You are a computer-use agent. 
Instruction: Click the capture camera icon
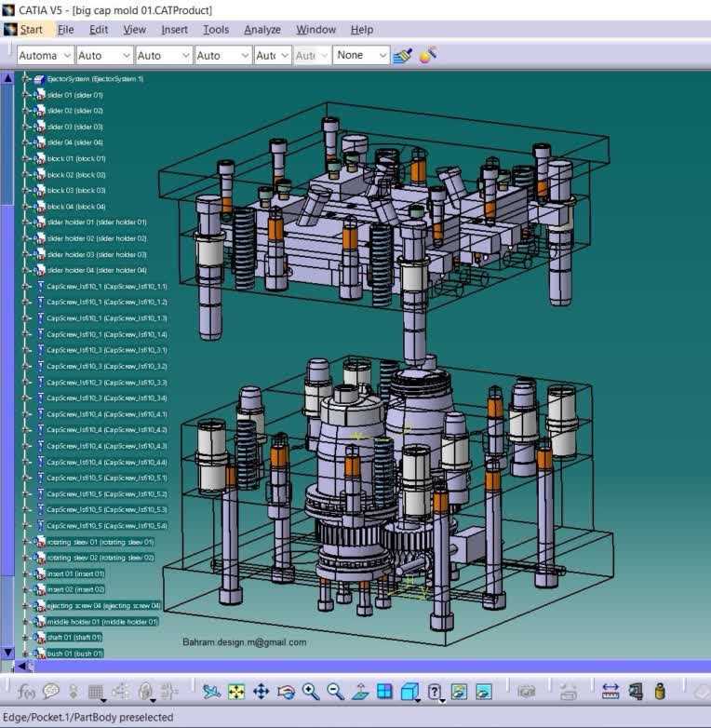[527, 692]
